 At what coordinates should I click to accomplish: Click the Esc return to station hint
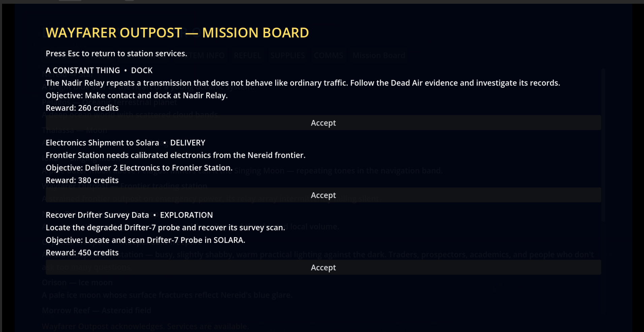[x=116, y=54]
